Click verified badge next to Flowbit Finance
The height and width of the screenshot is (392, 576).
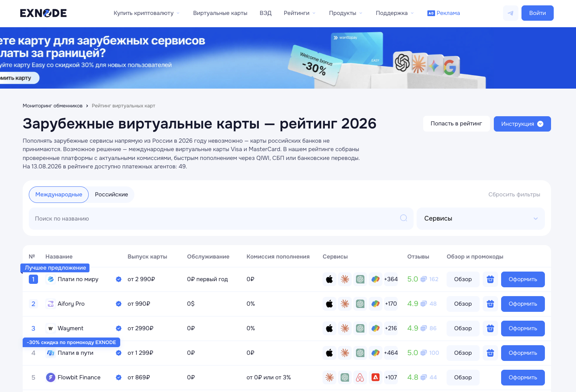(x=119, y=377)
